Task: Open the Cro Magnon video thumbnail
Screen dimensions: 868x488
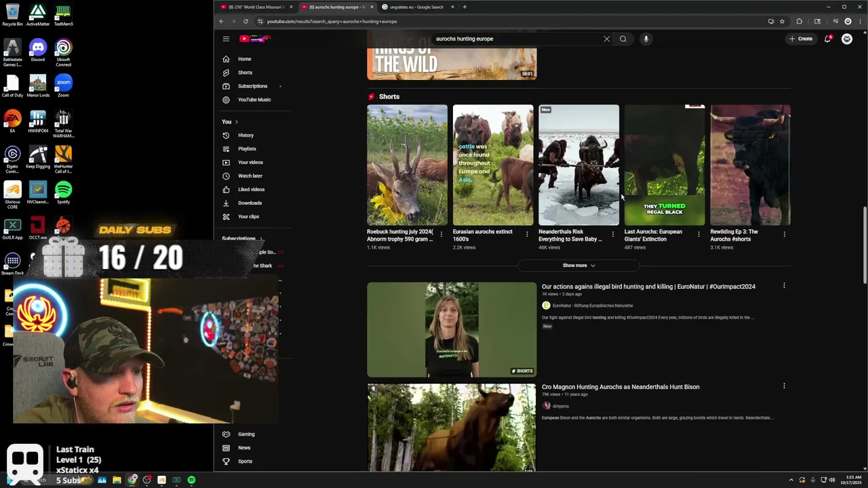Action: point(452,427)
